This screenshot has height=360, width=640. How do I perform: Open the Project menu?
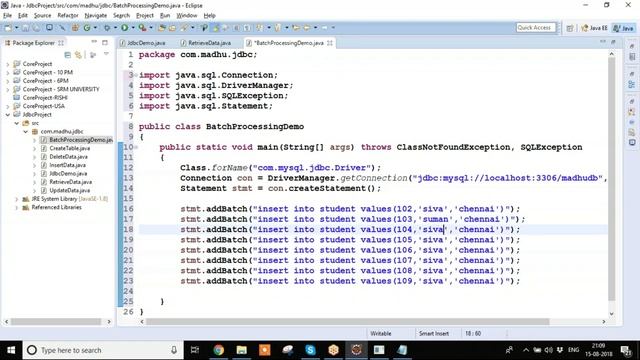coord(144,16)
